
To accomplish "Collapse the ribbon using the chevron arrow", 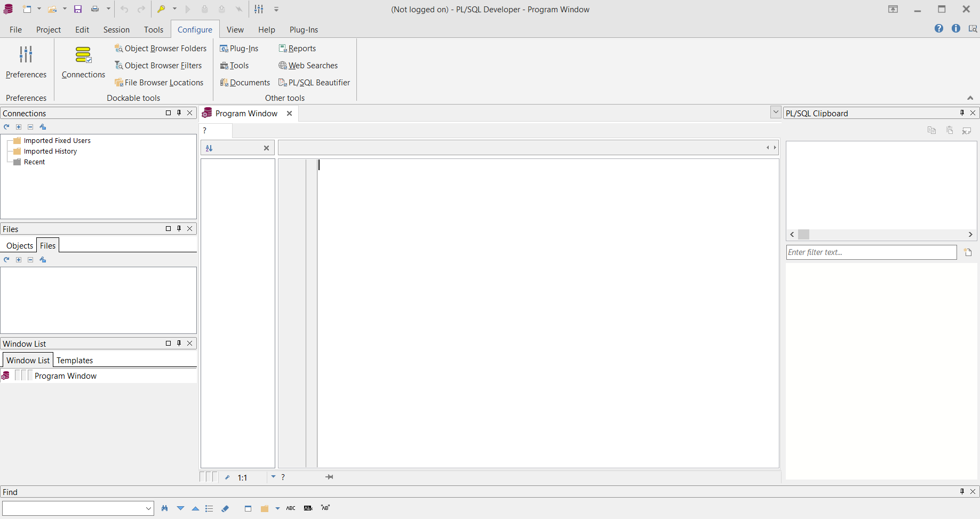I will pyautogui.click(x=970, y=98).
